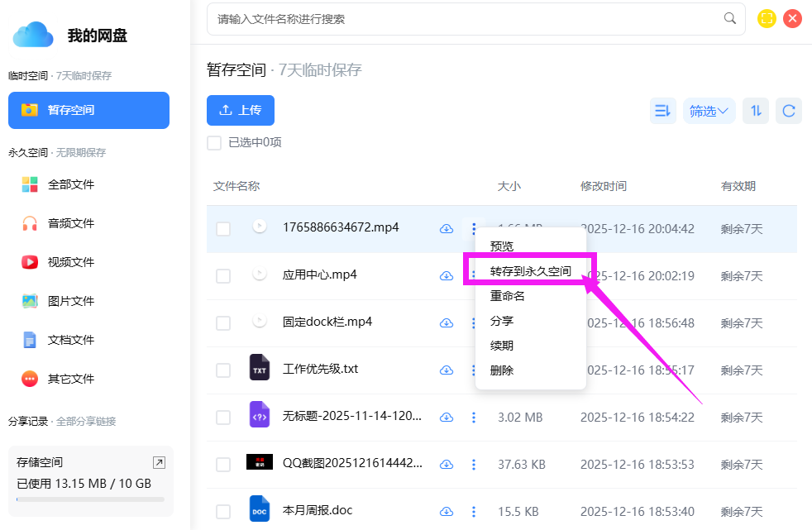The height and width of the screenshot is (530, 812).
Task: Open 视频文件 in the sidebar
Action: click(x=71, y=262)
